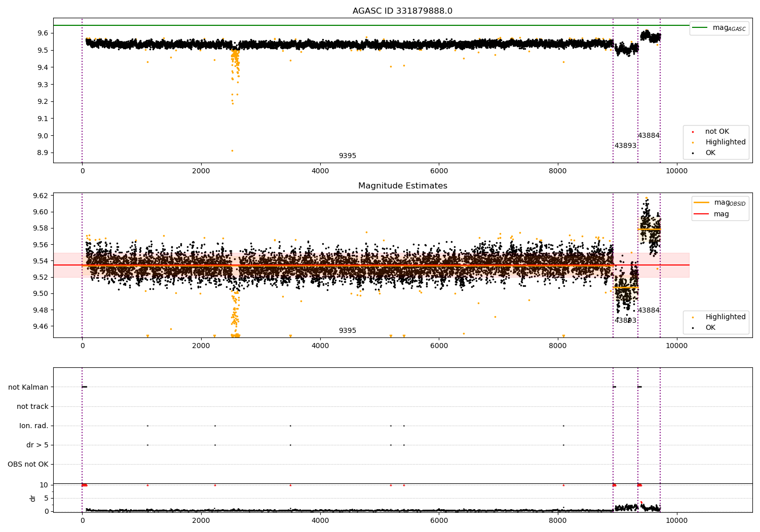Click the black OK legend marker in top plot

pos(693,153)
